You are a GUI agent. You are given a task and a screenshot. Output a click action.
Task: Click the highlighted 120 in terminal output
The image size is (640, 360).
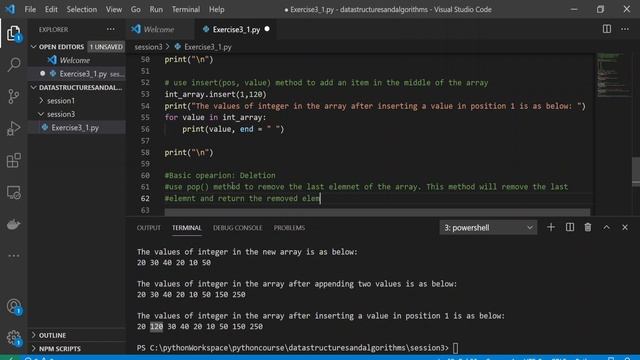click(x=156, y=327)
